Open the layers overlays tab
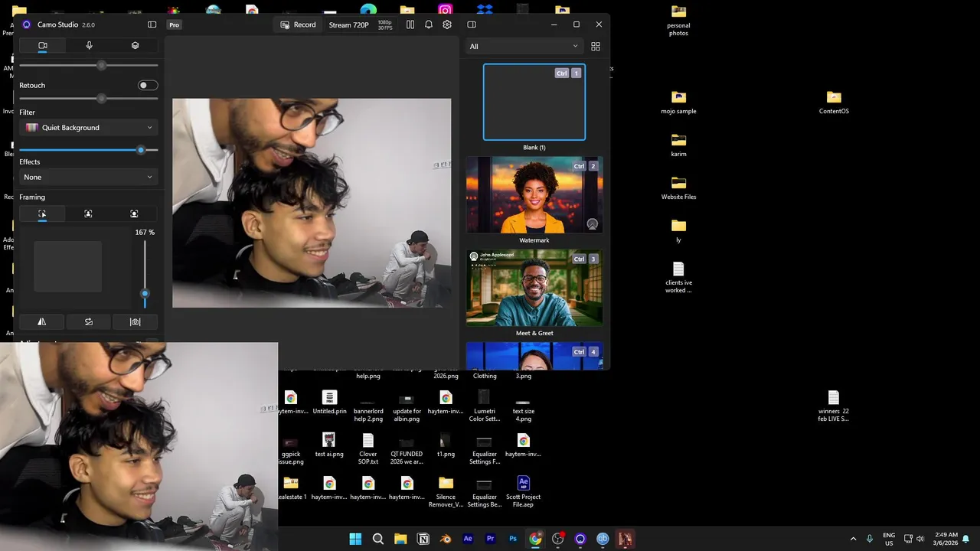980x551 pixels. [135, 46]
